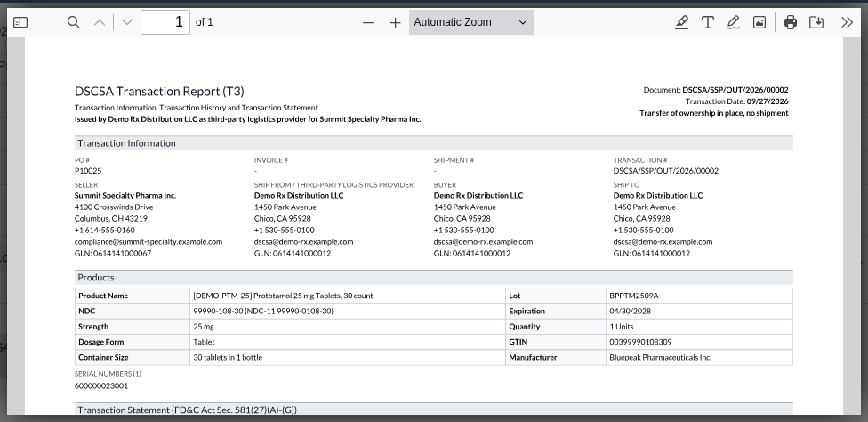Viewport: 868px width, 422px height.
Task: Select the Text annotation tool
Action: coord(707,22)
